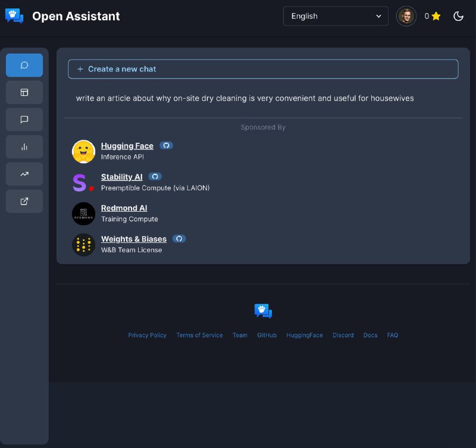
Task: Open the Messages icon in sidebar
Action: point(24,119)
